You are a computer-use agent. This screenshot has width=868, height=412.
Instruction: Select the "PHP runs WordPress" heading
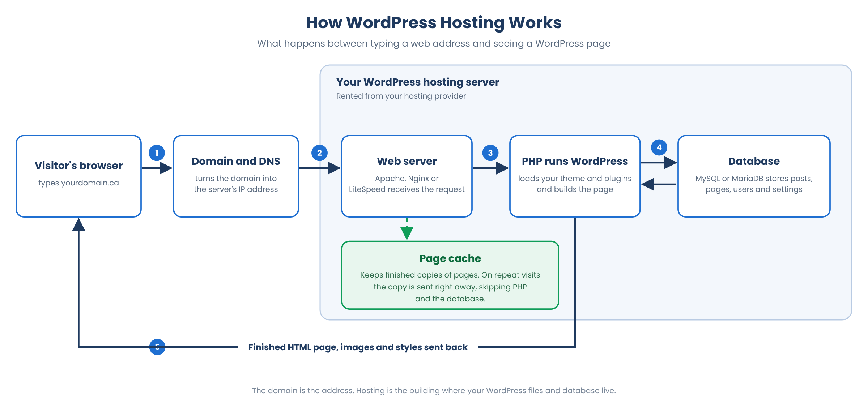[575, 161]
